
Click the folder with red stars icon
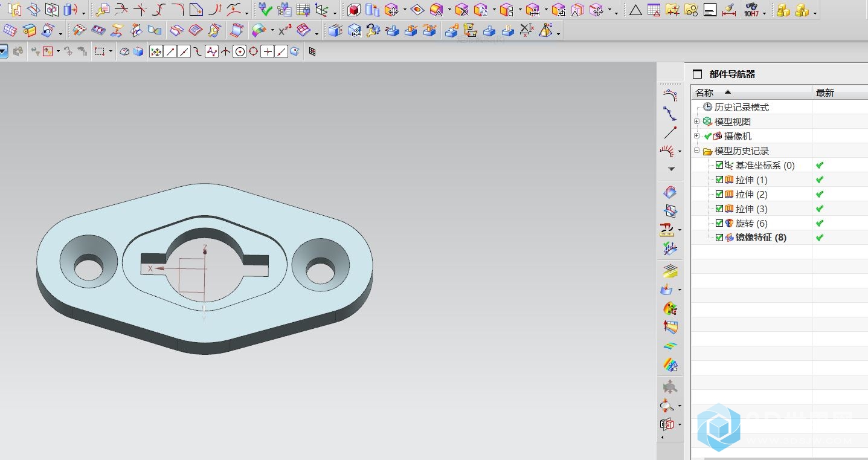point(672,10)
